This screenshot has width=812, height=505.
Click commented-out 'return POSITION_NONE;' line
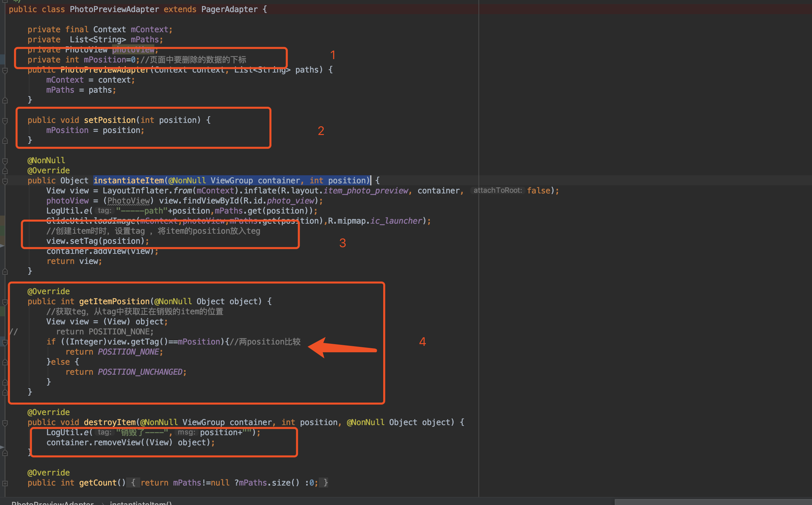[105, 331]
